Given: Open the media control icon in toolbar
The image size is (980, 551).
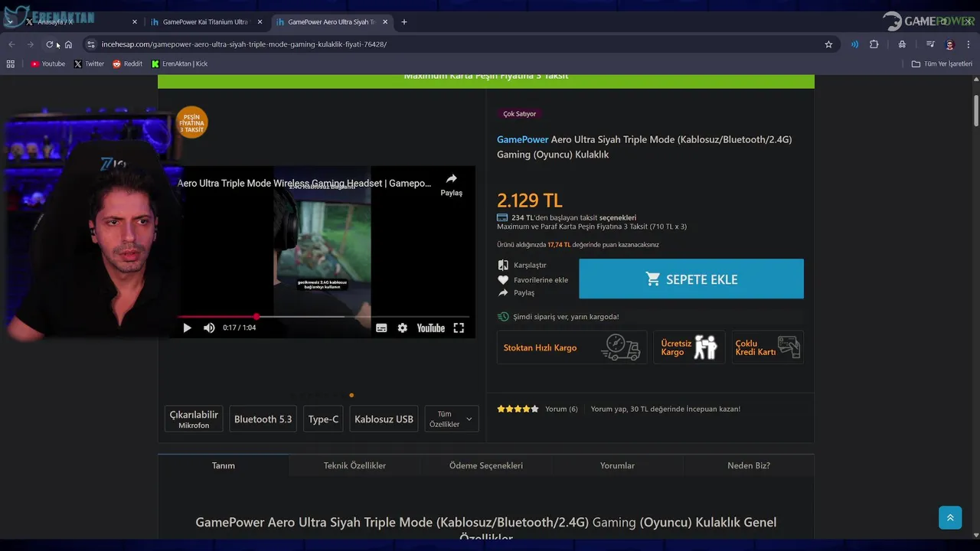Looking at the screenshot, I should pyautogui.click(x=930, y=44).
